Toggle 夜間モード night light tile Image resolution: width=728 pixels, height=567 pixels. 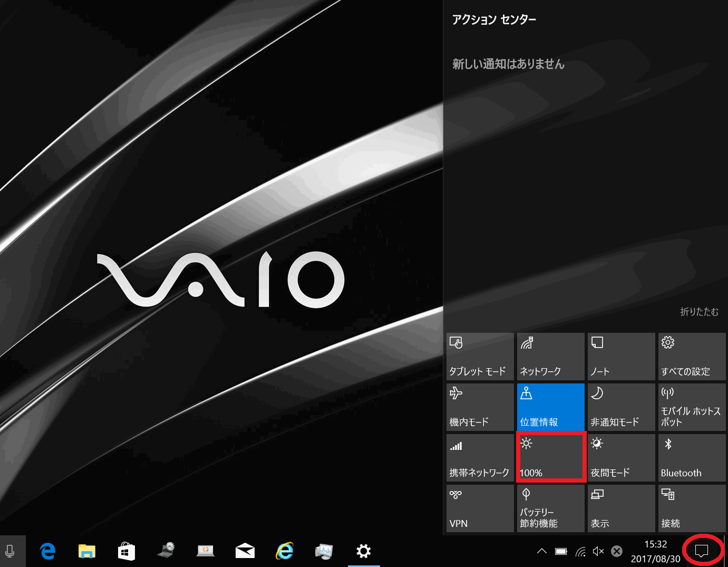coord(622,458)
